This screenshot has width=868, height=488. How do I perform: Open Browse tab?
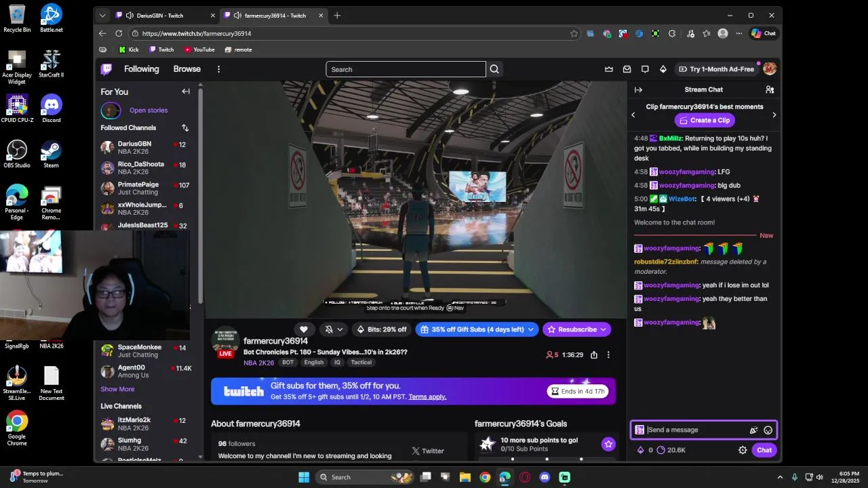point(186,69)
